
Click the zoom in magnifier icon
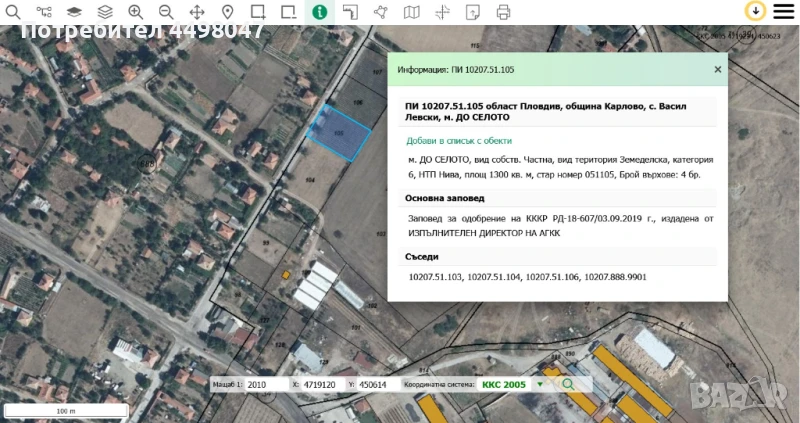click(136, 12)
